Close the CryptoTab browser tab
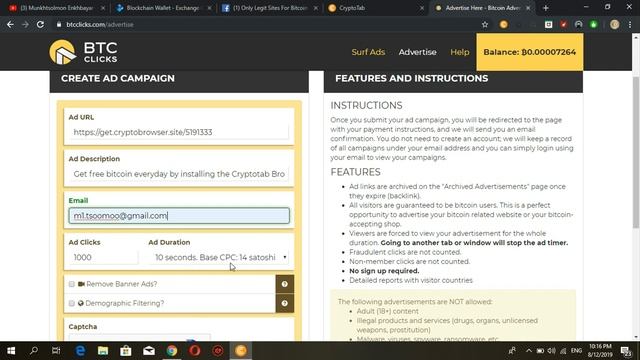 [x=422, y=8]
